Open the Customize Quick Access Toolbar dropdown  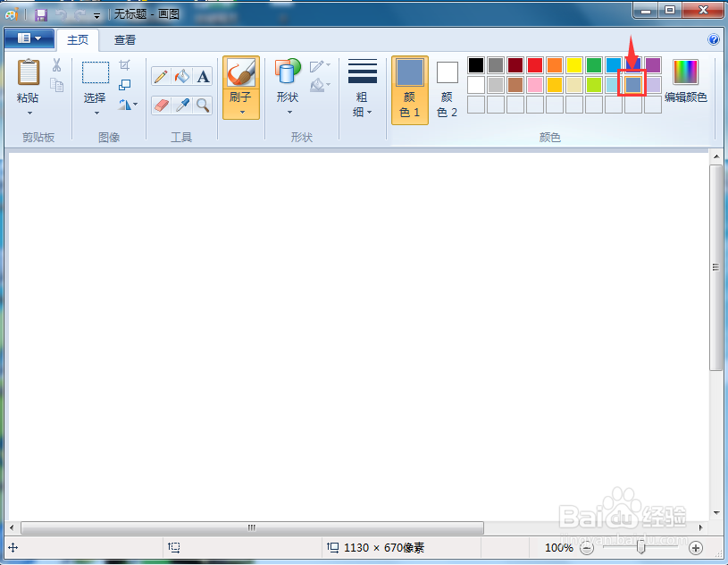(x=96, y=16)
